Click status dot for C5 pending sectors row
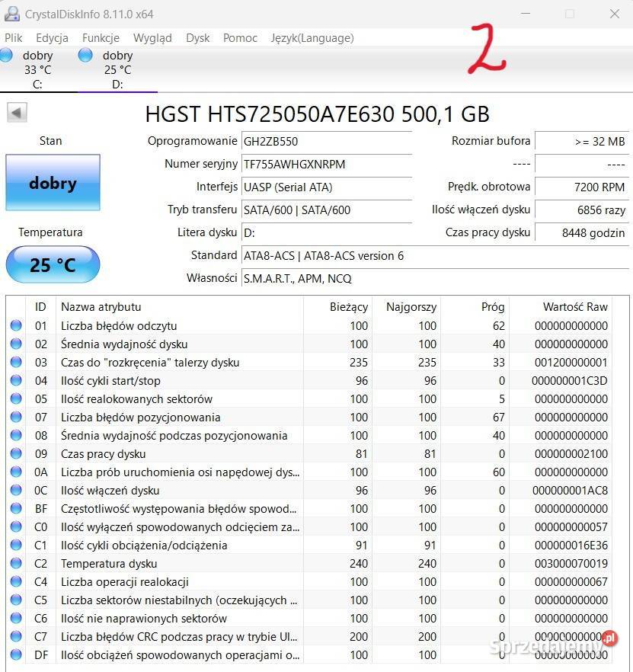 16,600
